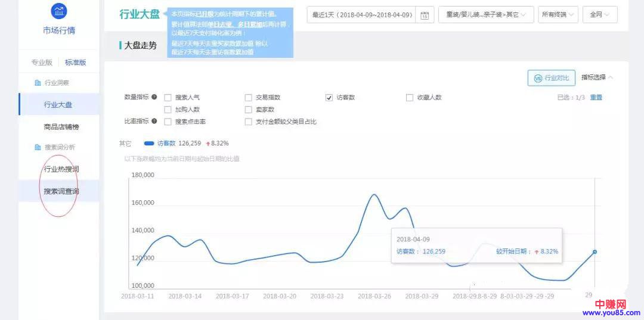
Task: Click help icon beside 比率指标
Action: tap(154, 122)
